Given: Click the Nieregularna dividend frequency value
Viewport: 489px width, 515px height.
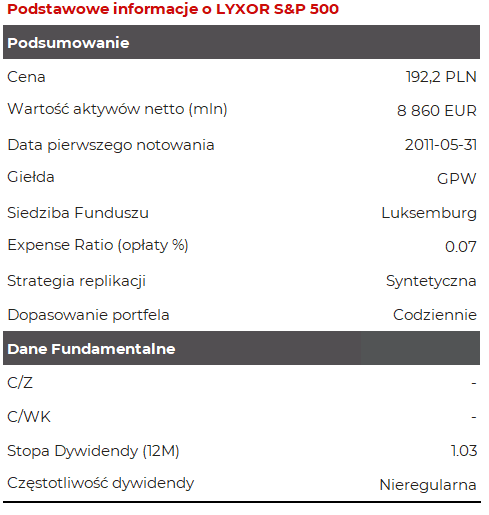Looking at the screenshot, I should (428, 485).
